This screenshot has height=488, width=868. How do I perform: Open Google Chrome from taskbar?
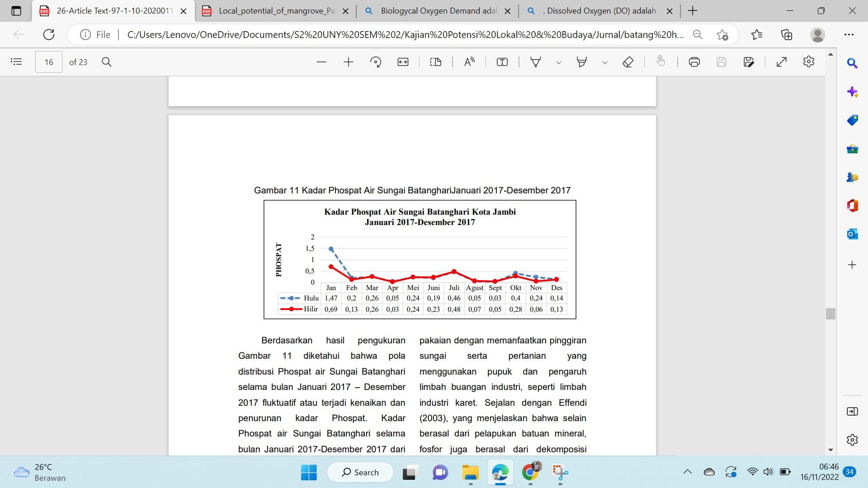531,473
